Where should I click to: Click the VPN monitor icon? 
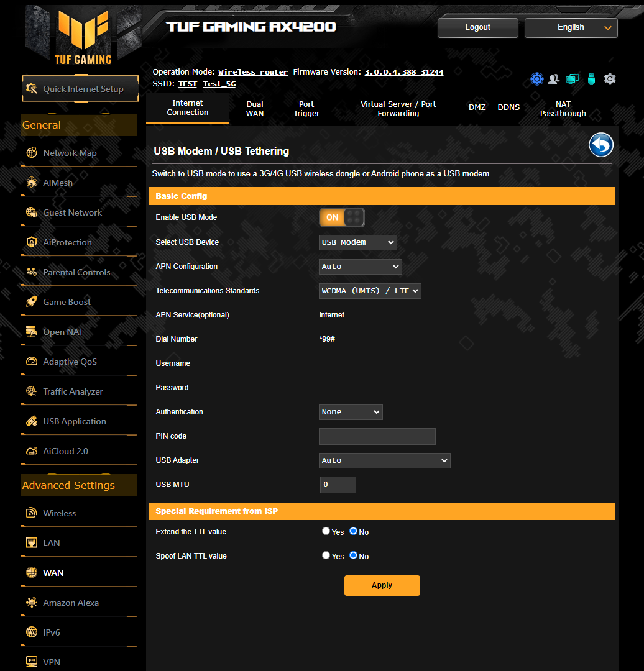(32, 662)
